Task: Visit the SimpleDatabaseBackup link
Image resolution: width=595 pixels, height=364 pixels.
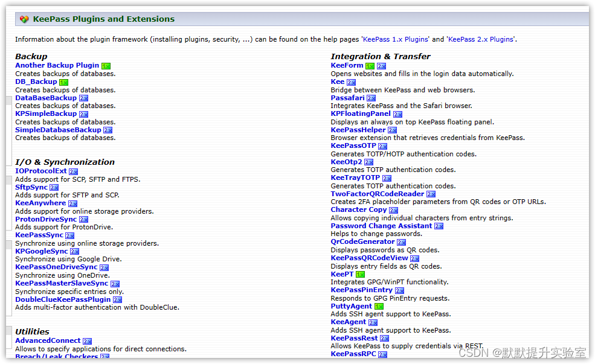Action: coord(58,130)
